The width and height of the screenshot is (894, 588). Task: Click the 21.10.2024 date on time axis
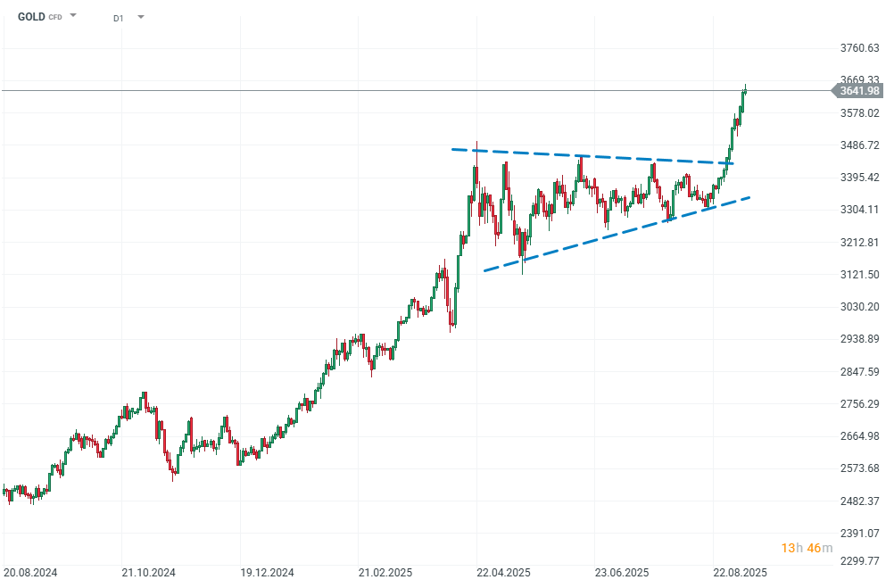click(x=148, y=572)
